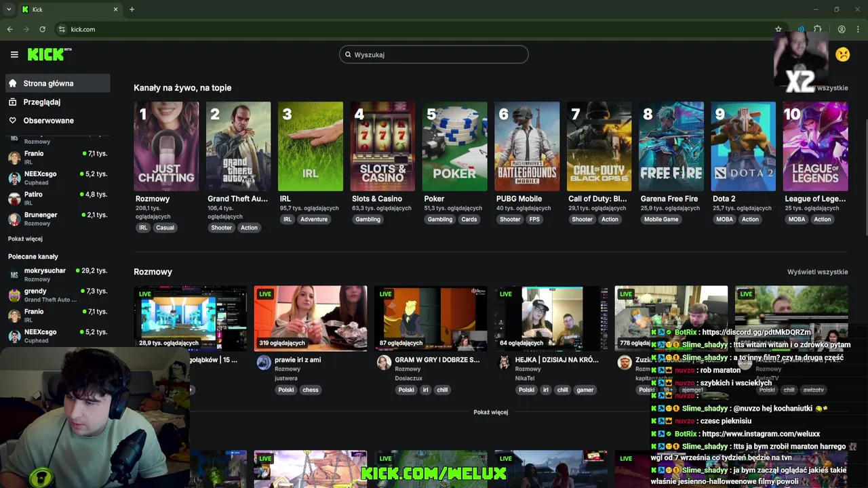868x488 pixels.
Task: Open the browser extensions puzzle icon
Action: 818,29
